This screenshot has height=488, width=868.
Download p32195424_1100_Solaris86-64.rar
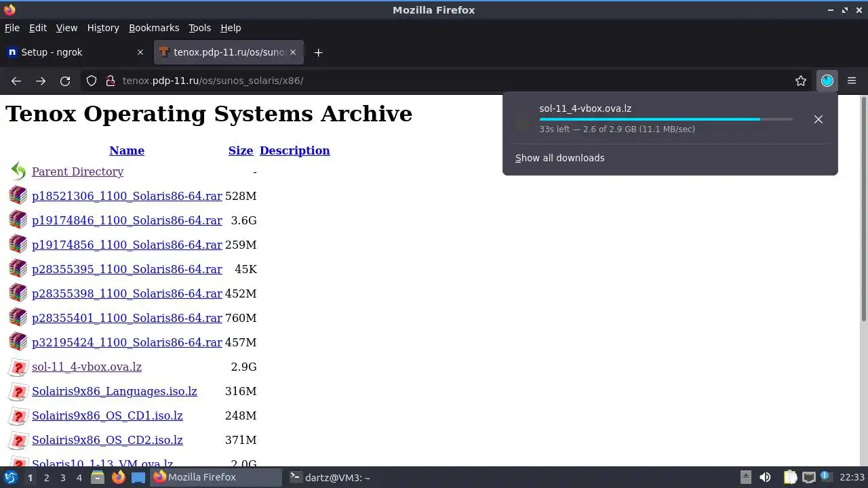[x=127, y=342]
